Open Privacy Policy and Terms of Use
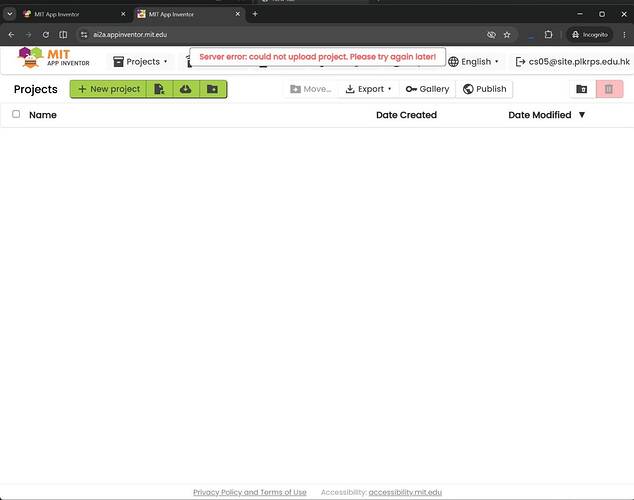Image resolution: width=634 pixels, height=500 pixels. (249, 492)
